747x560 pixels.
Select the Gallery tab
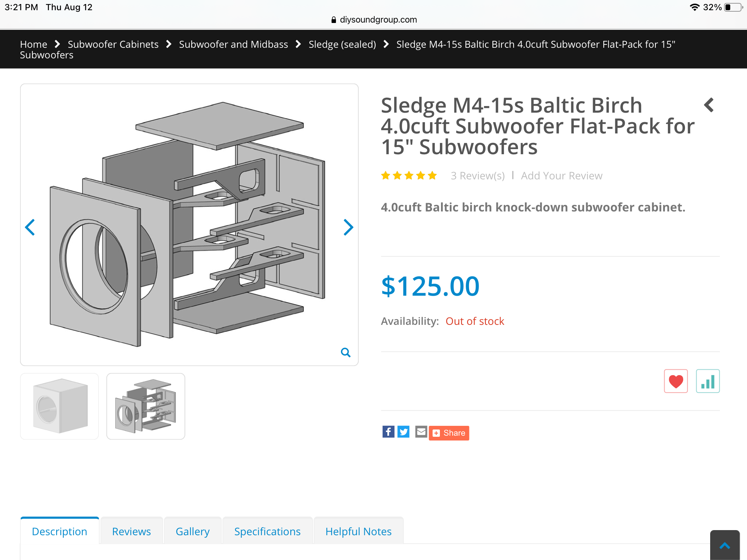(193, 531)
